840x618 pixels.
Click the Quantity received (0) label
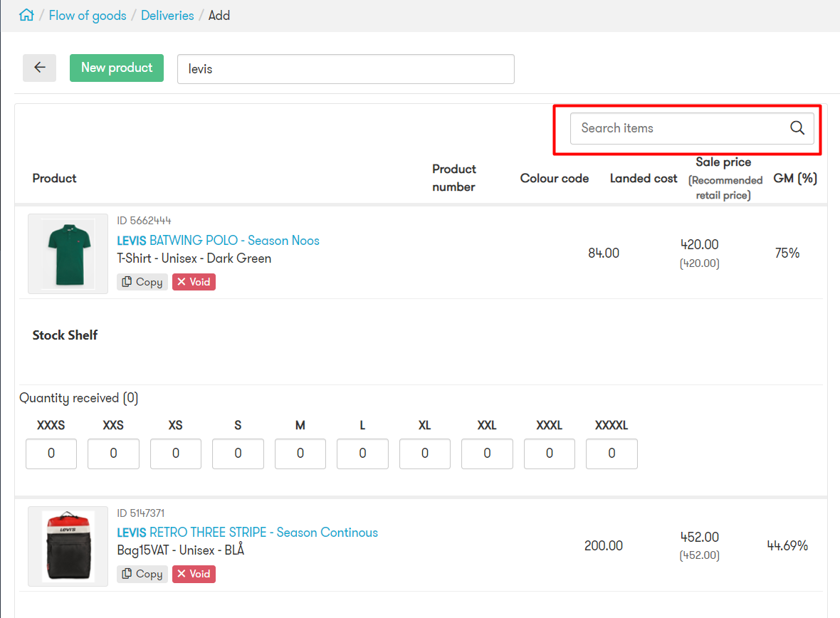coord(79,398)
